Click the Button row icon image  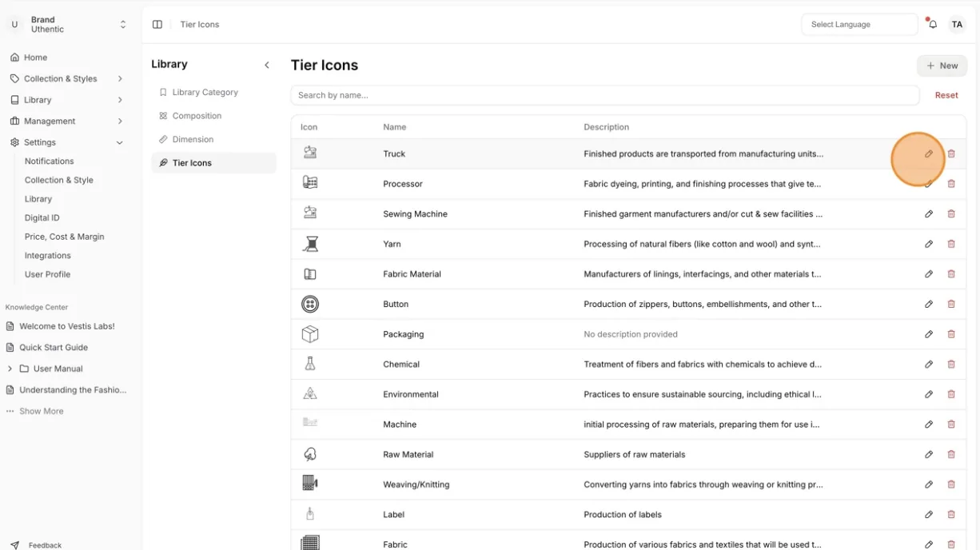[x=310, y=304]
